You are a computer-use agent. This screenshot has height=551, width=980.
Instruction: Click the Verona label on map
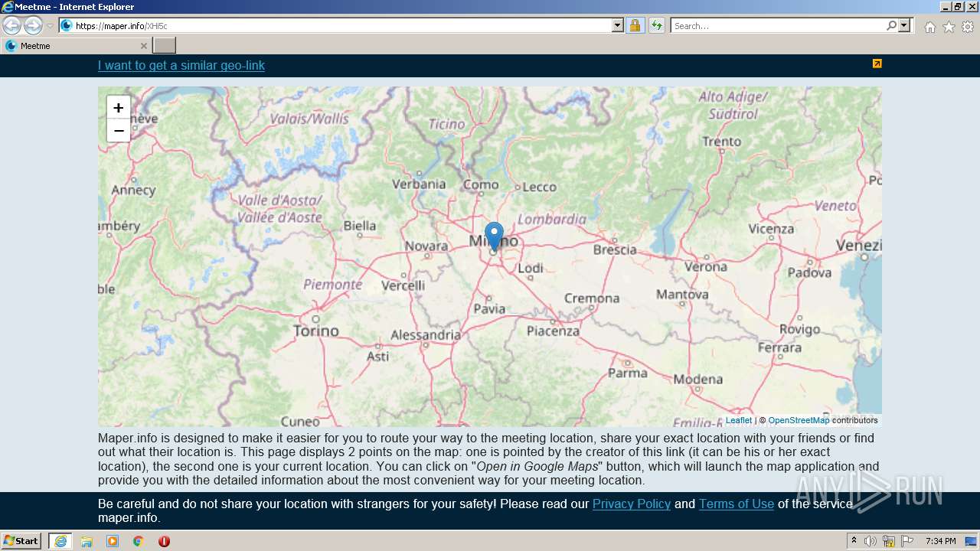click(706, 266)
